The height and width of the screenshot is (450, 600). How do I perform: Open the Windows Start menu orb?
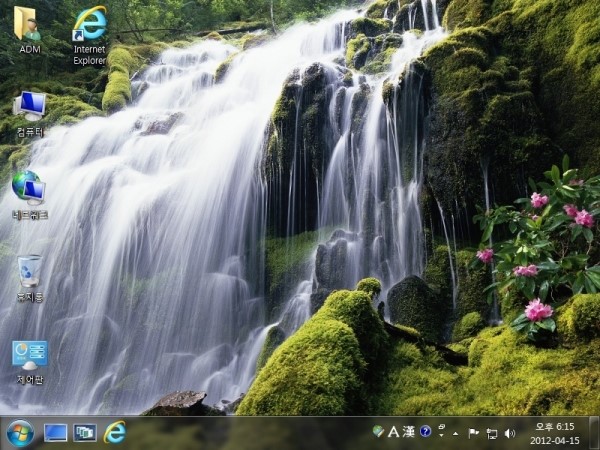19,432
